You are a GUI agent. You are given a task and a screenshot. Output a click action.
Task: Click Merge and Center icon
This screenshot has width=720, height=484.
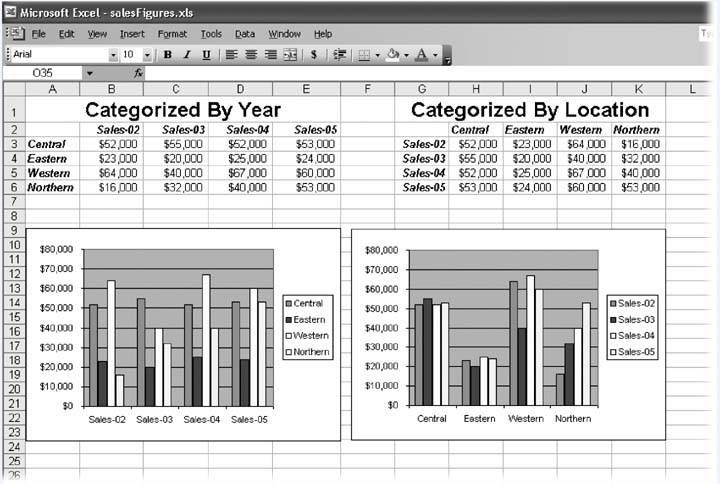290,55
